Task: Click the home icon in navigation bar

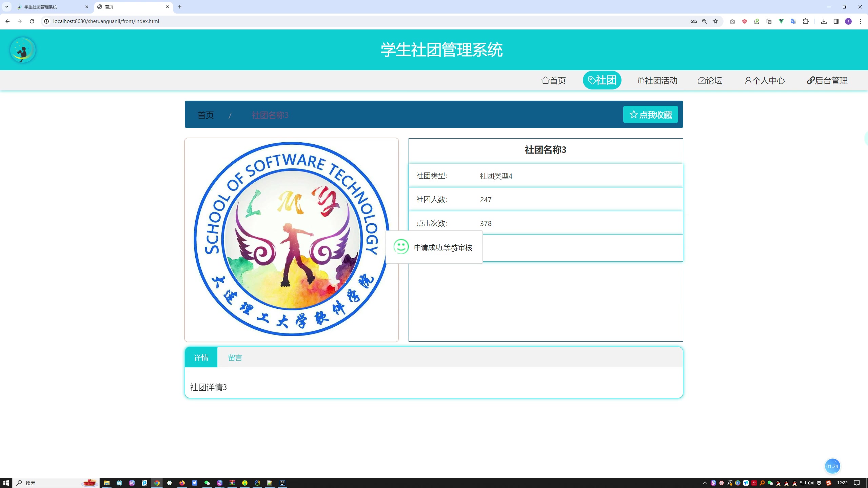Action: coord(544,80)
